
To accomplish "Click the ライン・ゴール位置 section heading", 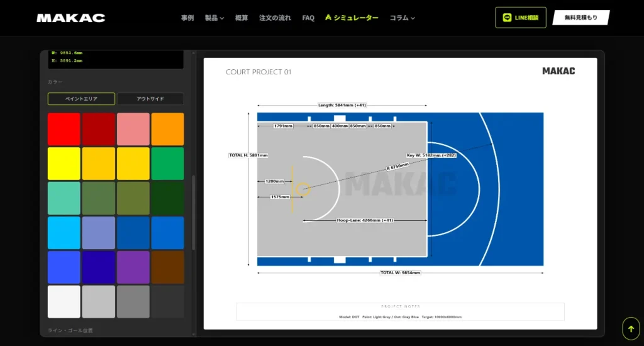I will click(x=70, y=330).
